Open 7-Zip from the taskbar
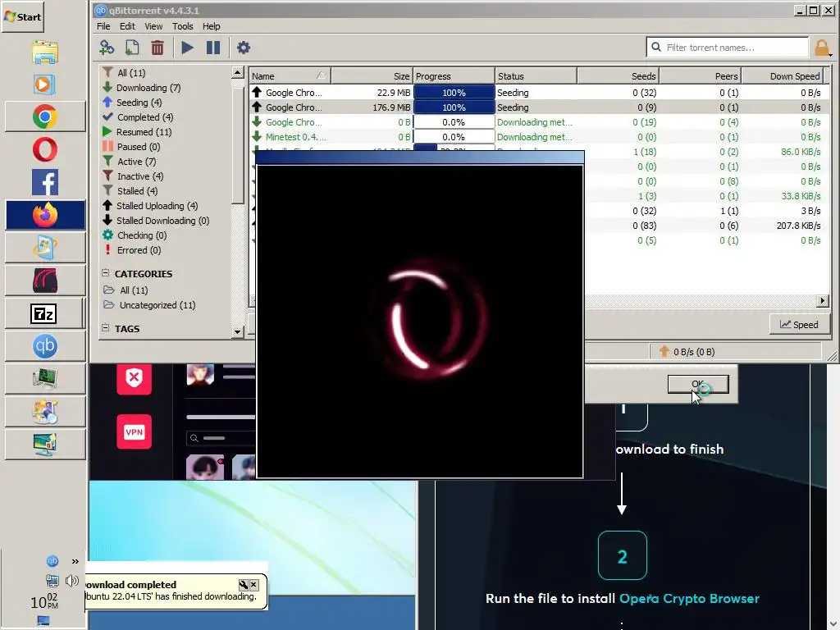The width and height of the screenshot is (840, 630). point(44,313)
